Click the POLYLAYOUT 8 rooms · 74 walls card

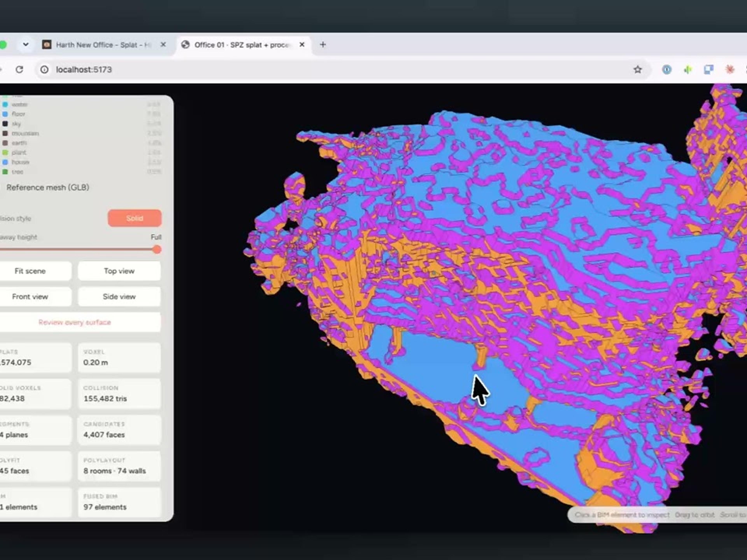point(119,466)
